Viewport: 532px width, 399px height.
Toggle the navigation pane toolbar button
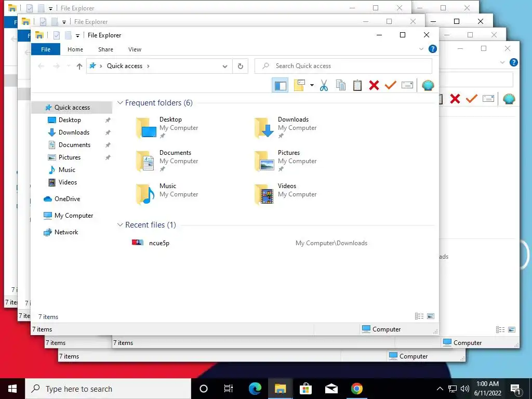(x=280, y=86)
